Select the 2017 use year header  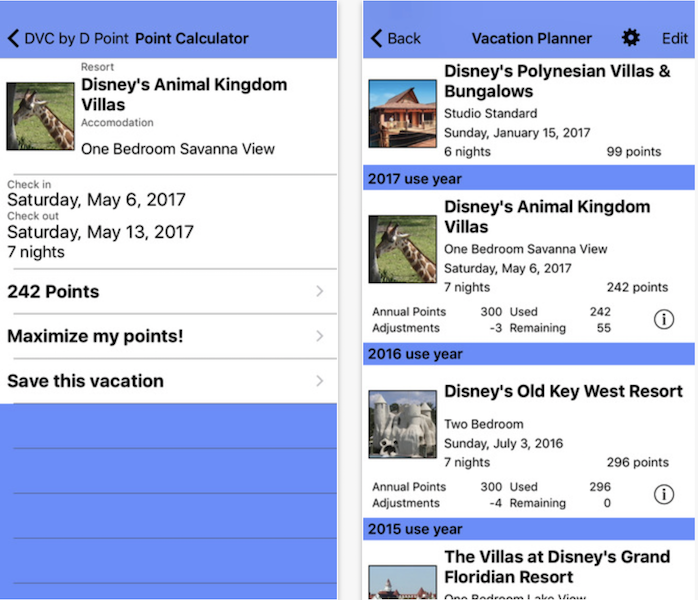(x=529, y=179)
